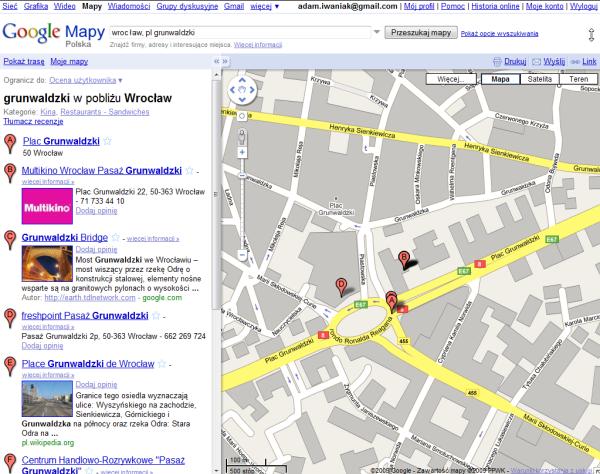Click the maps search input field
The width and height of the screenshot is (600, 474).
pyautogui.click(x=240, y=33)
